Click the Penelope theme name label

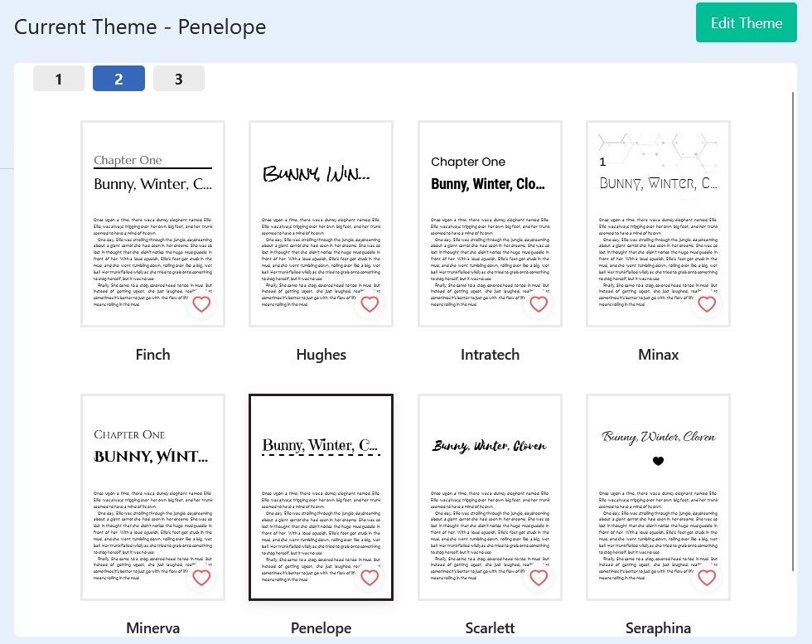[x=321, y=628]
